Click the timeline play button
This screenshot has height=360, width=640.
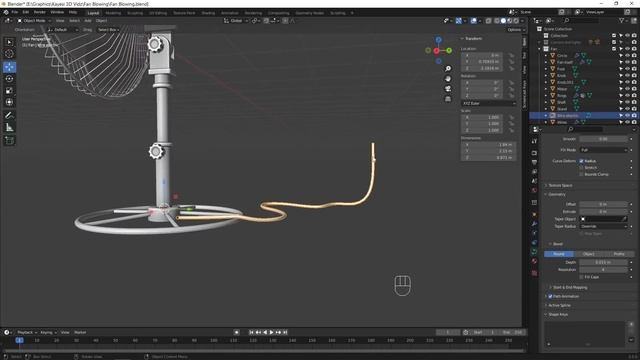[x=271, y=332]
